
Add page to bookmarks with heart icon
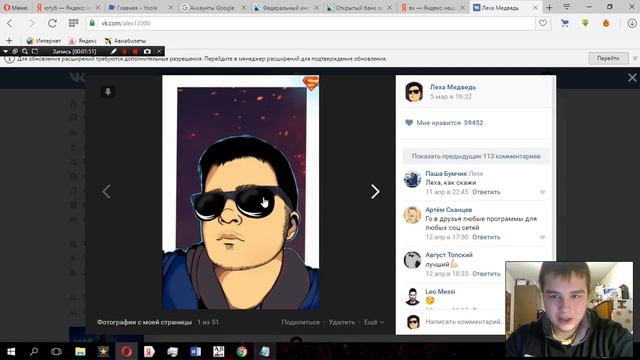pos(542,23)
